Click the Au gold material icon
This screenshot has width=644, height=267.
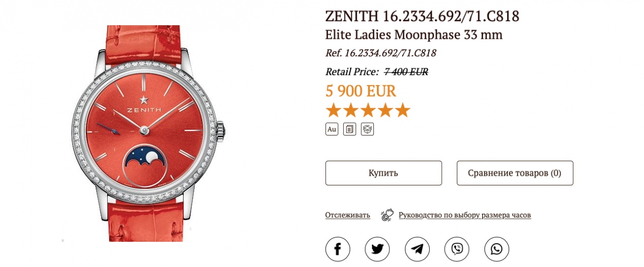(332, 129)
